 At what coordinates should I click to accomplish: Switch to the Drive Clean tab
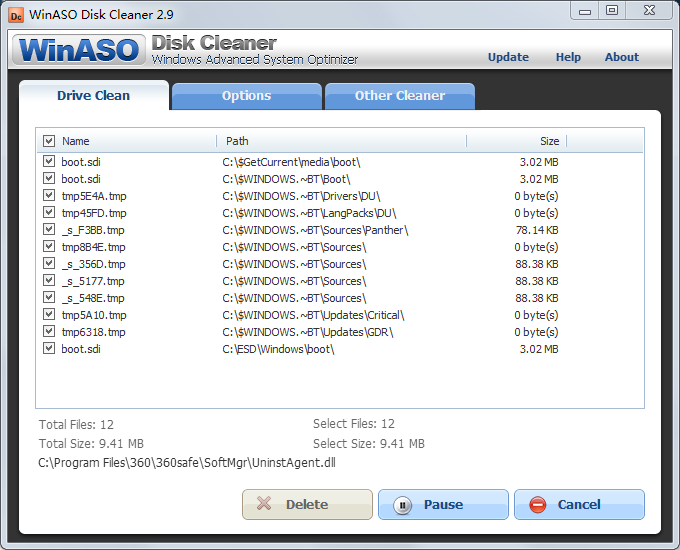(94, 95)
